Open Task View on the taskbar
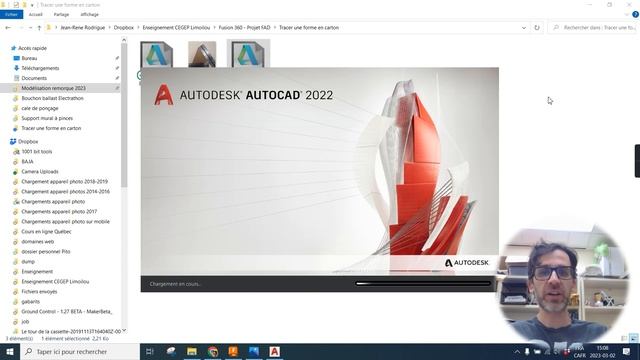Viewport: 640px width, 360px height. pyautogui.click(x=149, y=351)
